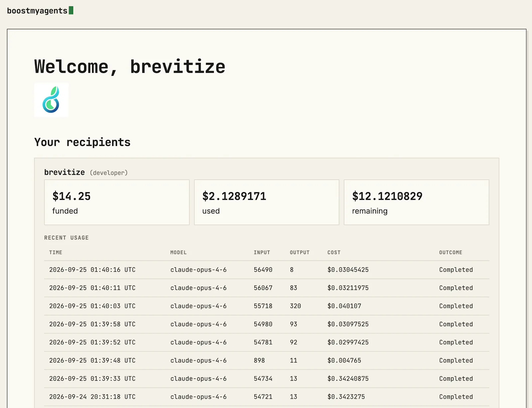Select the $14.25 funded amount
Image resolution: width=532 pixels, height=408 pixels.
click(71, 196)
